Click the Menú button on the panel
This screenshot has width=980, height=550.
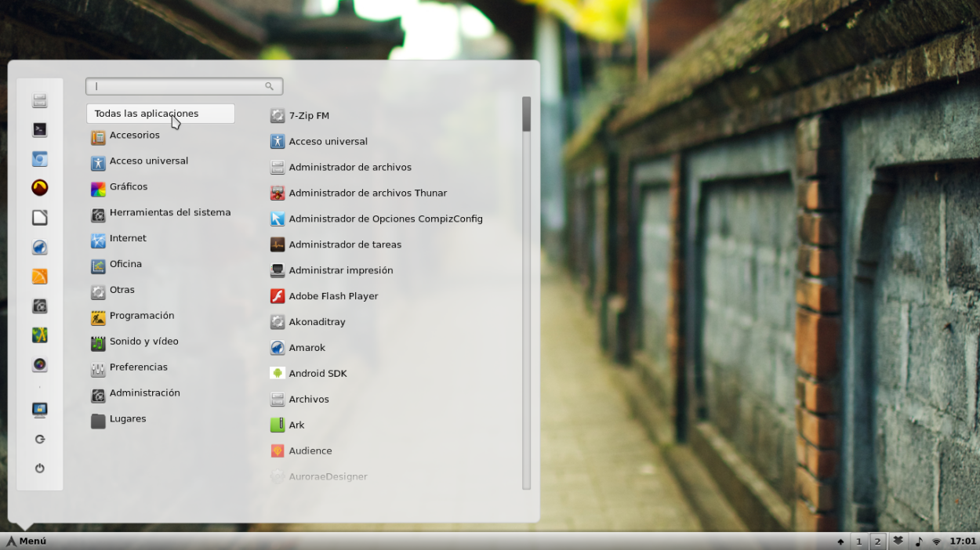pyautogui.click(x=26, y=541)
